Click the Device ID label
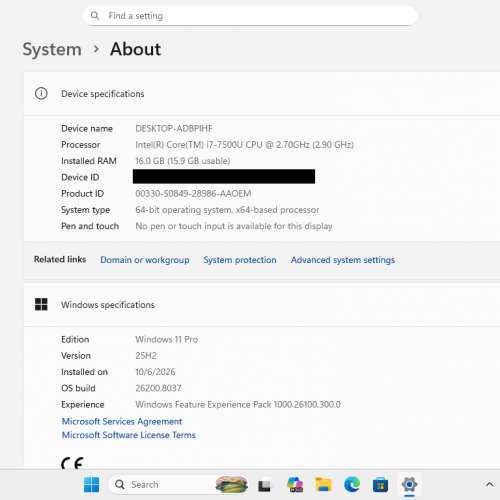500x500 pixels. point(80,177)
